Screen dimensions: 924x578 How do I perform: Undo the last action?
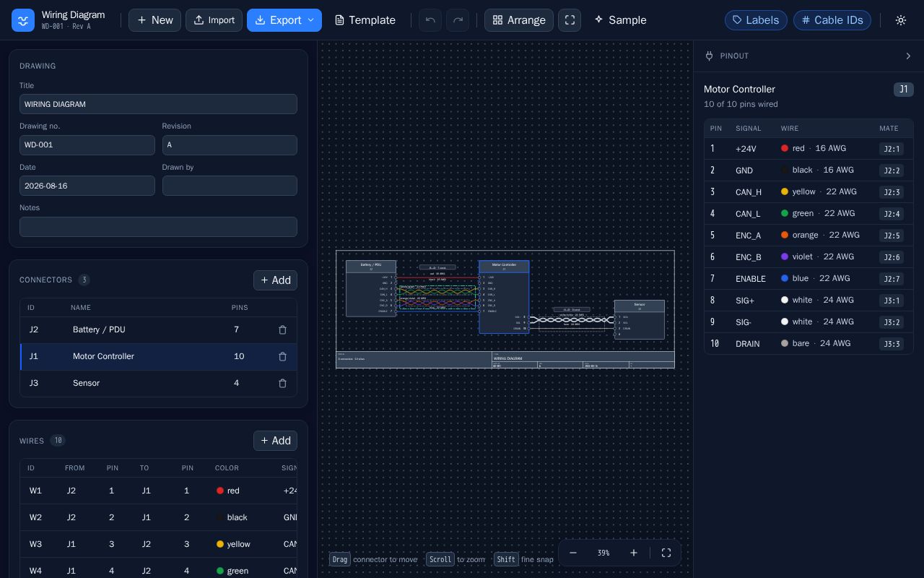[430, 20]
